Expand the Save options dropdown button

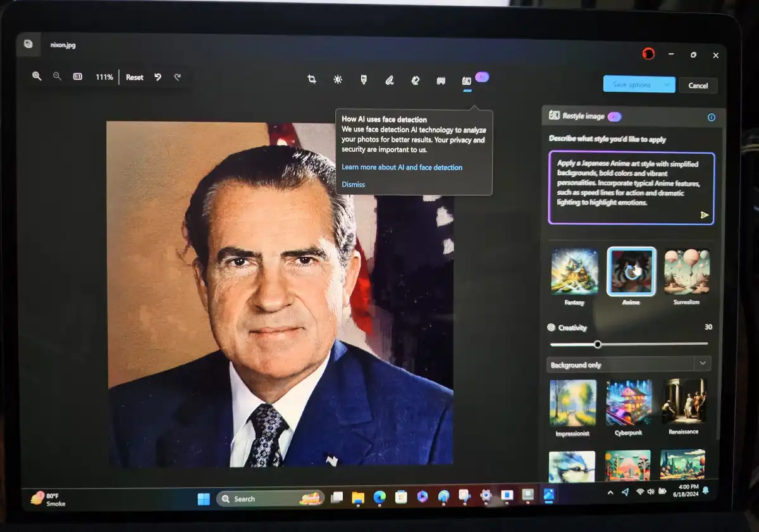point(666,85)
